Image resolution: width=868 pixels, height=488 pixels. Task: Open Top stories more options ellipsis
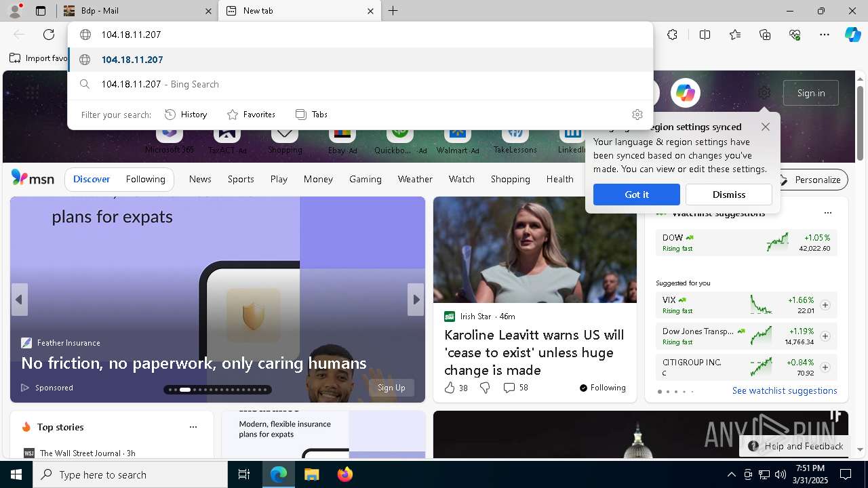[x=193, y=427]
